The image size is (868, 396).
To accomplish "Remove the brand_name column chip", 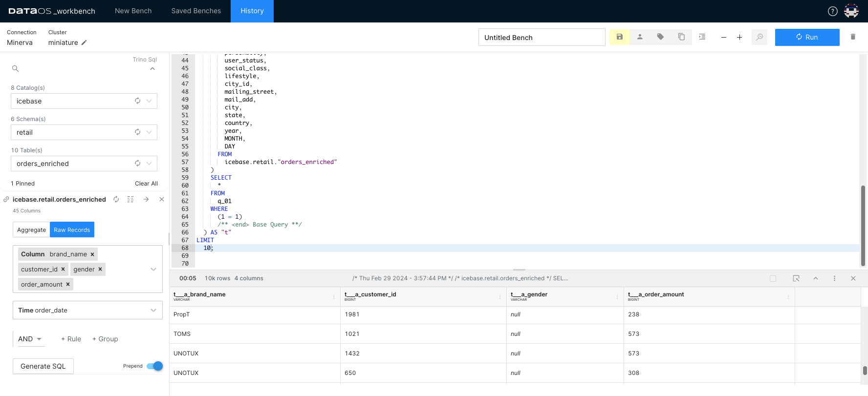I will point(92,254).
